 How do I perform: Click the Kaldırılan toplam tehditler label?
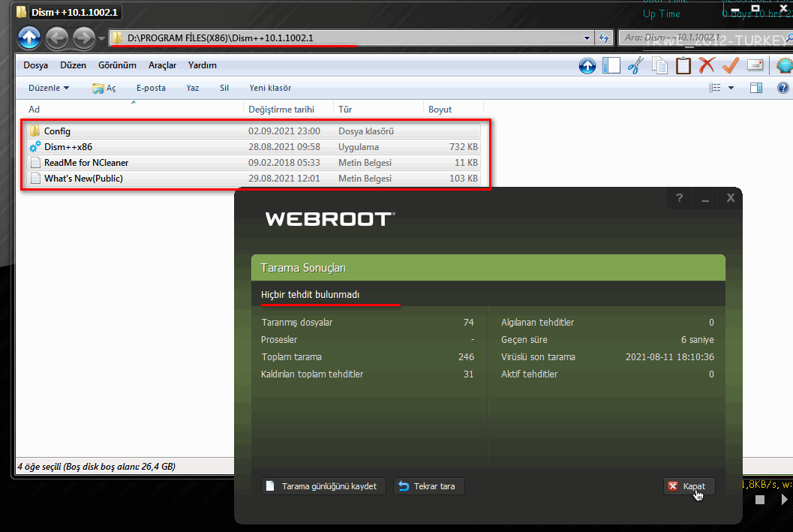point(312,374)
